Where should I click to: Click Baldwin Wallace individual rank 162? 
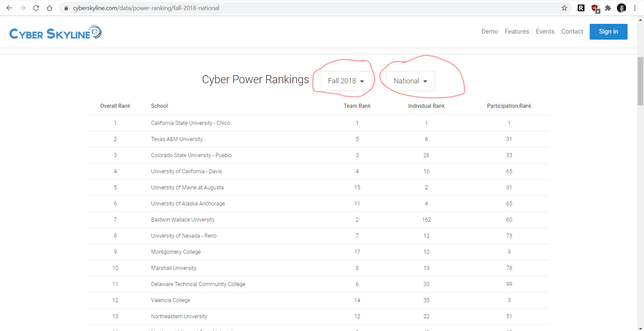click(x=426, y=220)
